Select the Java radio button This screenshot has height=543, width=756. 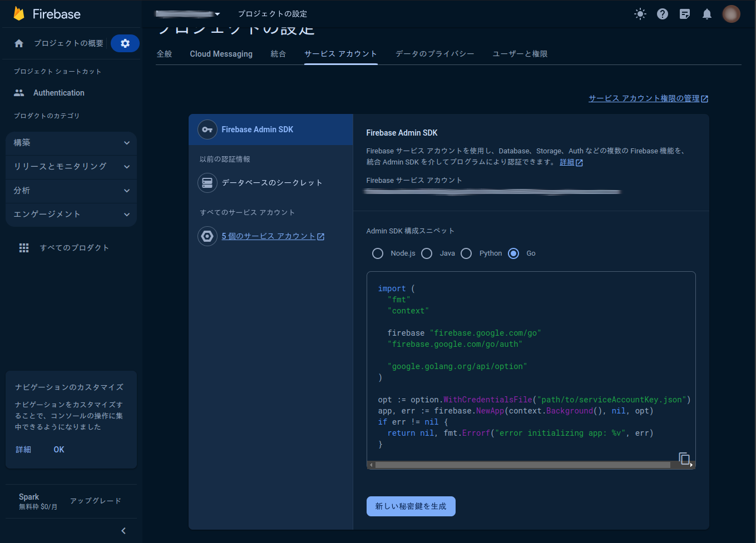click(427, 253)
